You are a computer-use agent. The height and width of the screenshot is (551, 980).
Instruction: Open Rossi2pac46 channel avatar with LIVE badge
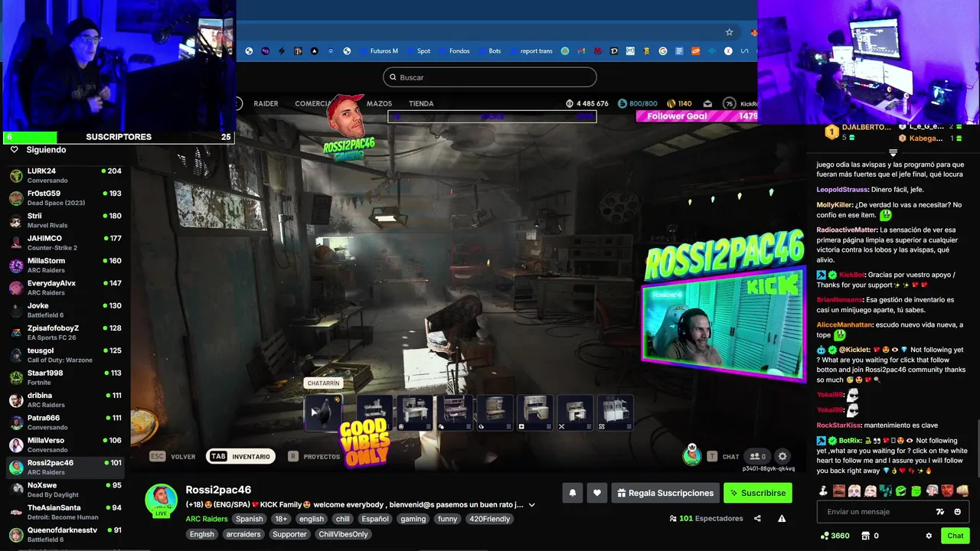161,500
